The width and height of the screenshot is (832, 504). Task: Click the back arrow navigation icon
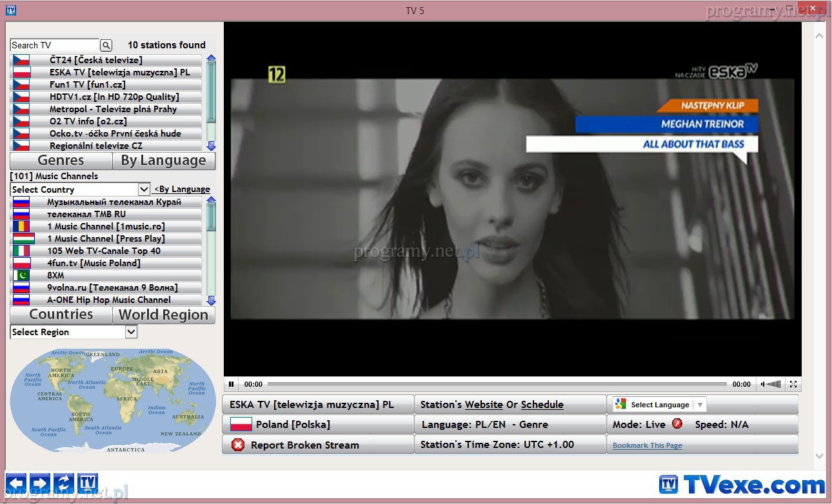pyautogui.click(x=16, y=483)
